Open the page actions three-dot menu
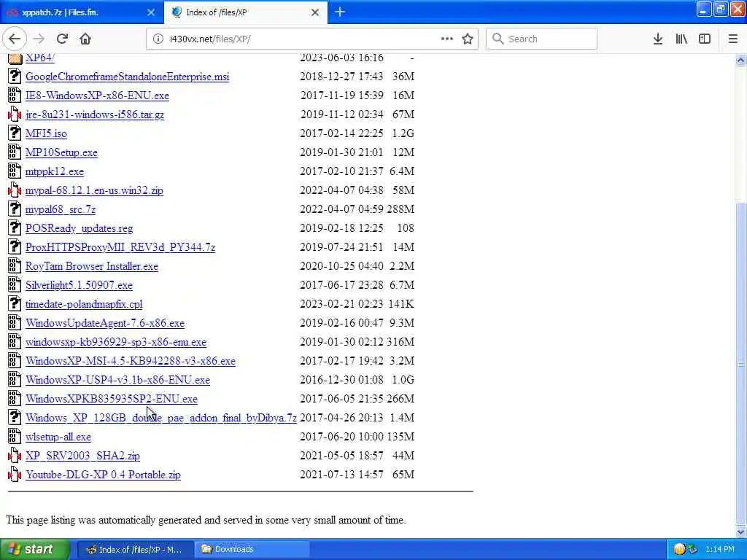The image size is (747, 560). click(x=447, y=39)
